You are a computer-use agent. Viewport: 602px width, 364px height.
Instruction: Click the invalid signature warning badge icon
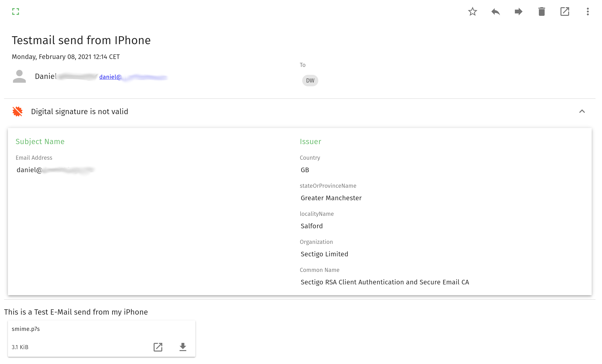pos(18,112)
